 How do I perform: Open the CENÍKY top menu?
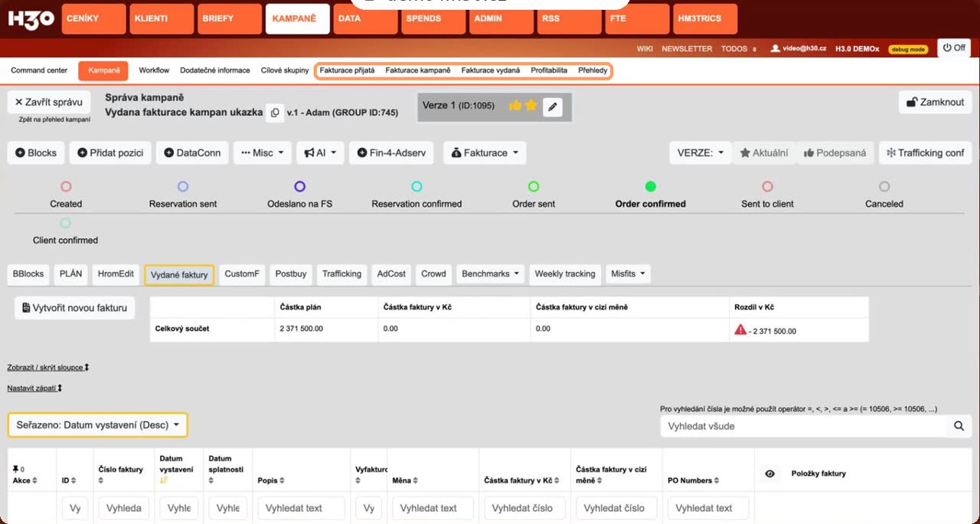[x=93, y=19]
